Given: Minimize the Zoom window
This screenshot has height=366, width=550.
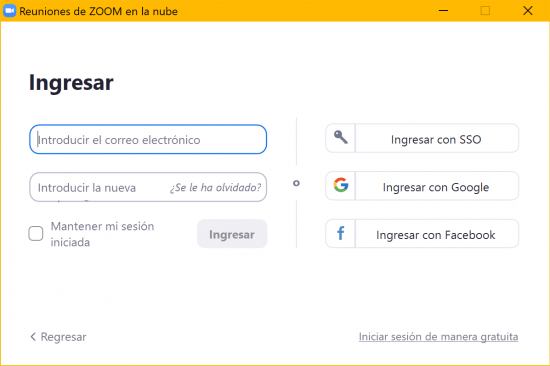Looking at the screenshot, I should coord(443,11).
